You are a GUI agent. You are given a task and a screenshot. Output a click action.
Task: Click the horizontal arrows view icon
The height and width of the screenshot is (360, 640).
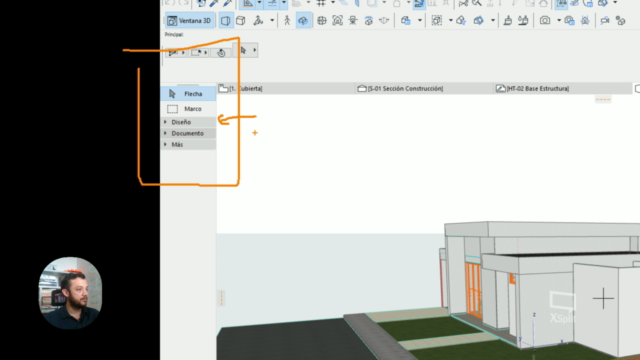(x=384, y=20)
